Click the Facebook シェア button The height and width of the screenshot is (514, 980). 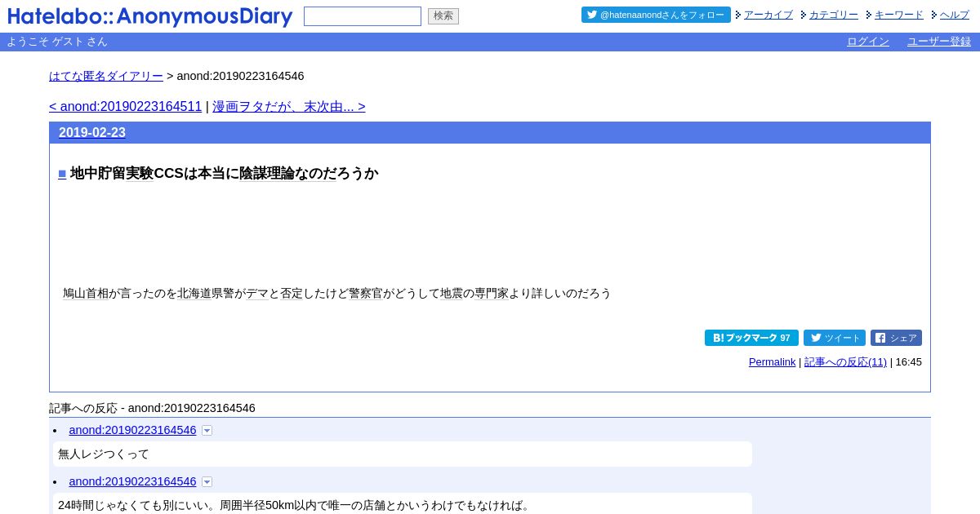coord(896,338)
